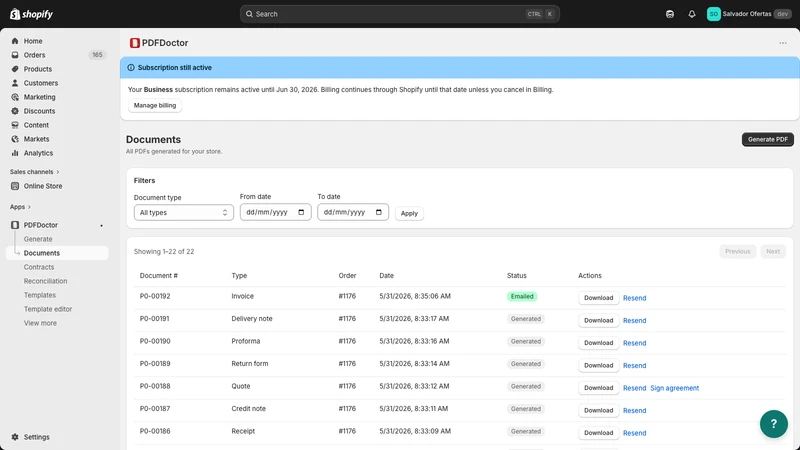Click the To date input field
The width and height of the screenshot is (800, 450).
[x=353, y=212]
